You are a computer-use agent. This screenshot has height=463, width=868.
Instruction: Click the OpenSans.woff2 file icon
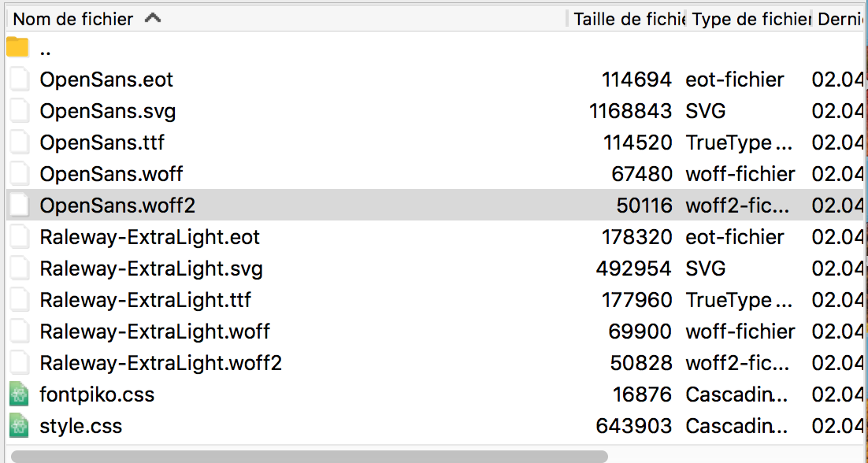[x=18, y=206]
